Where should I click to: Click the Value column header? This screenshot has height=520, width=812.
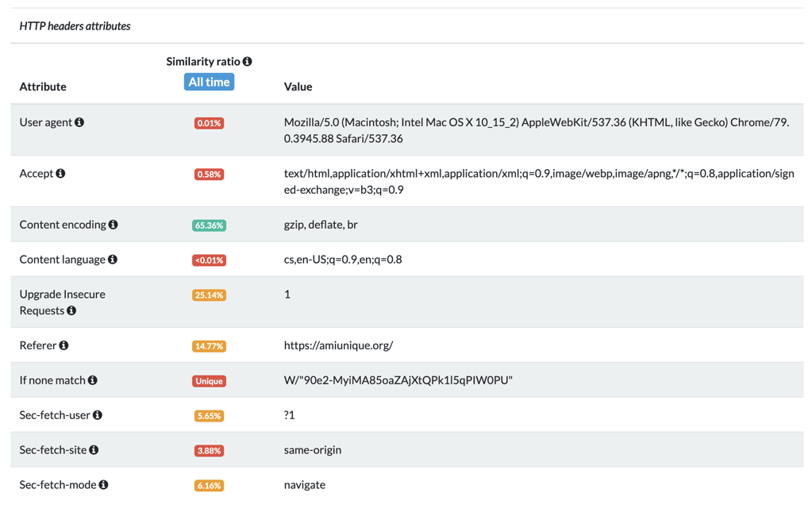[x=298, y=87]
